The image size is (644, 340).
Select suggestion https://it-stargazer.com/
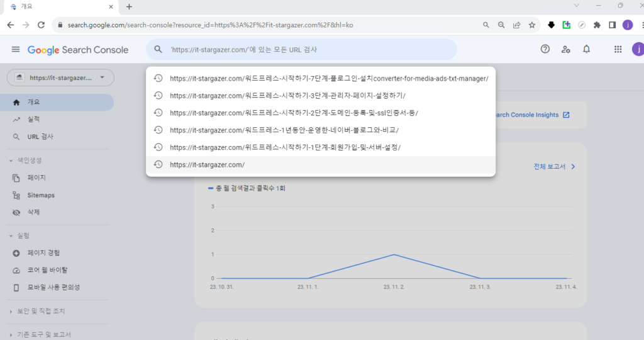pyautogui.click(x=321, y=164)
